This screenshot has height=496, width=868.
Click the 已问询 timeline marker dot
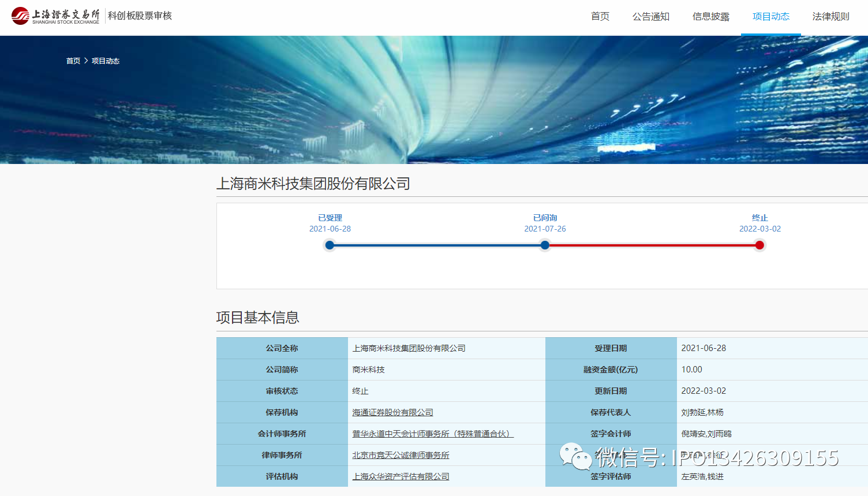coord(545,245)
